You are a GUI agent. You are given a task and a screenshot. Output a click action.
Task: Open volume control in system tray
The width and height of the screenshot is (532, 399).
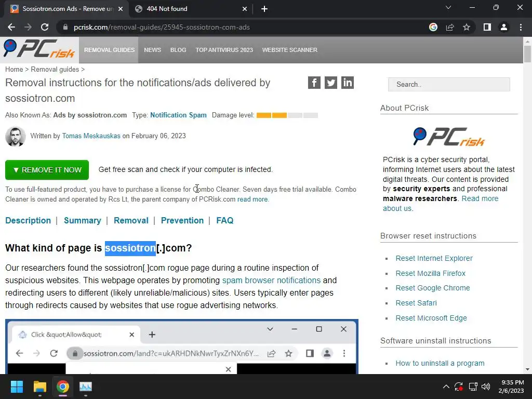tap(486, 387)
